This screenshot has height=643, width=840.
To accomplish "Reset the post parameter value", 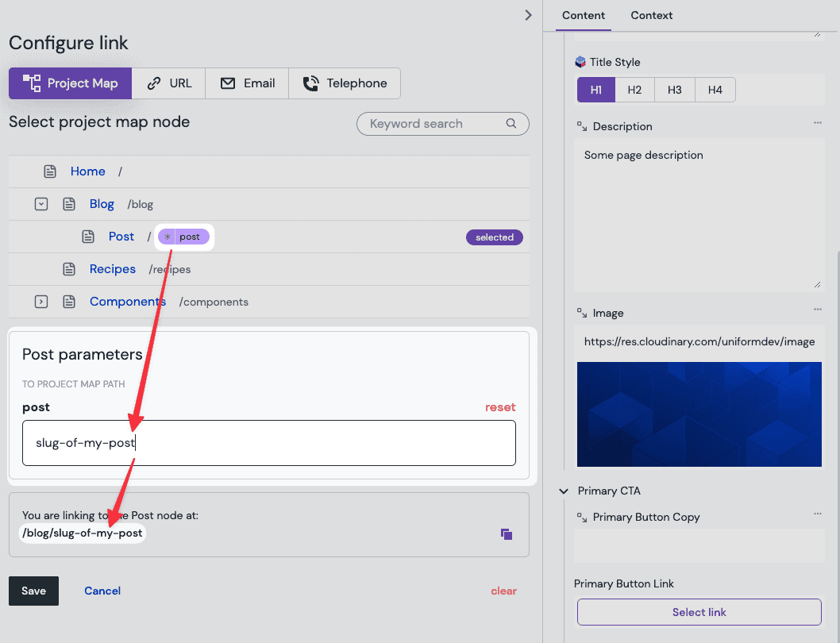I will 500,407.
